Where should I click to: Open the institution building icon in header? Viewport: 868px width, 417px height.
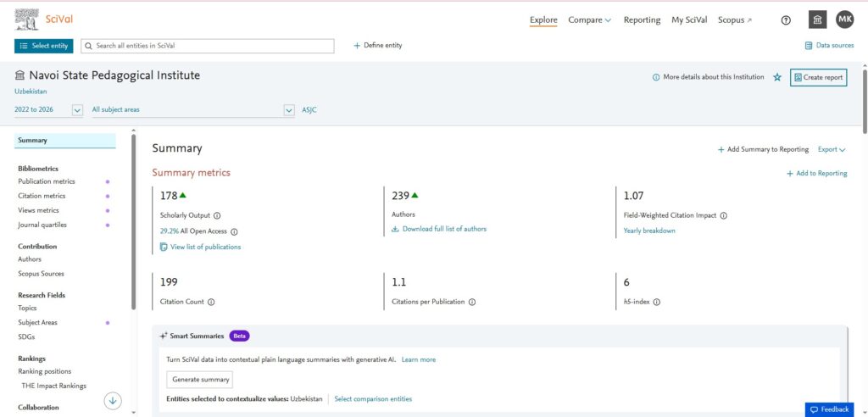tap(817, 20)
